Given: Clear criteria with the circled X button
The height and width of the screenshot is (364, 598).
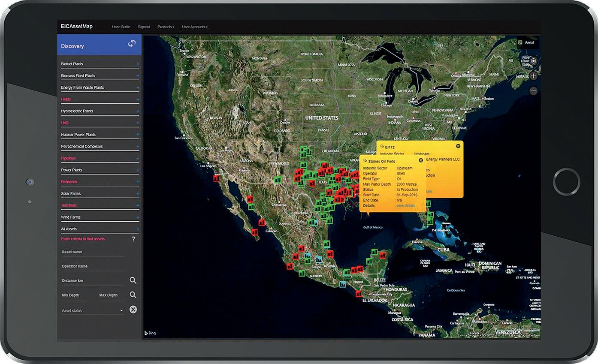Looking at the screenshot, I should (x=133, y=310).
